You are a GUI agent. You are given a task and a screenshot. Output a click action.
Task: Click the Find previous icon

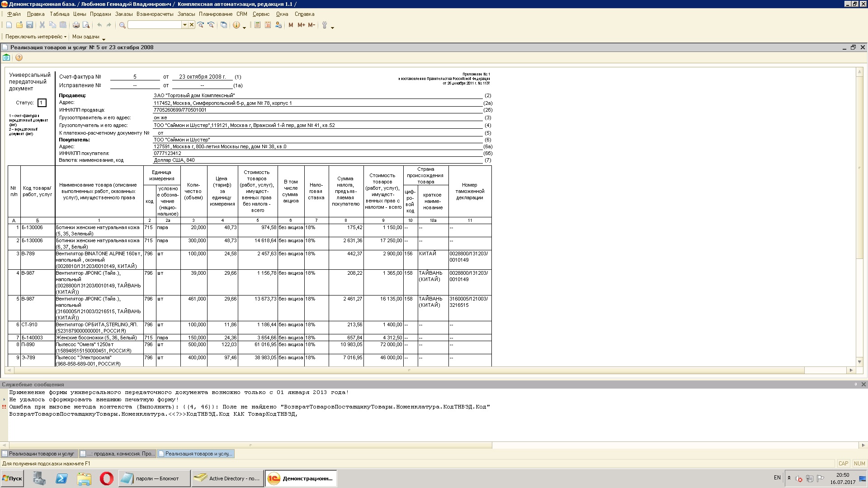(211, 25)
